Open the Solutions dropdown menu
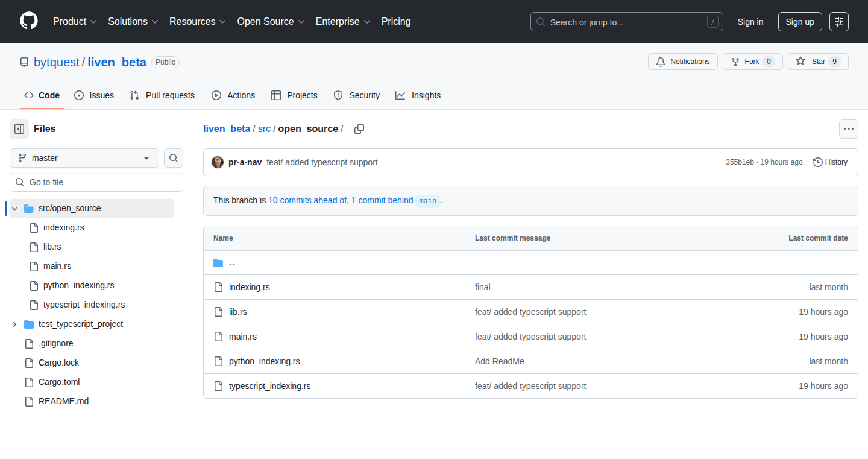The width and height of the screenshot is (868, 459). pos(133,22)
